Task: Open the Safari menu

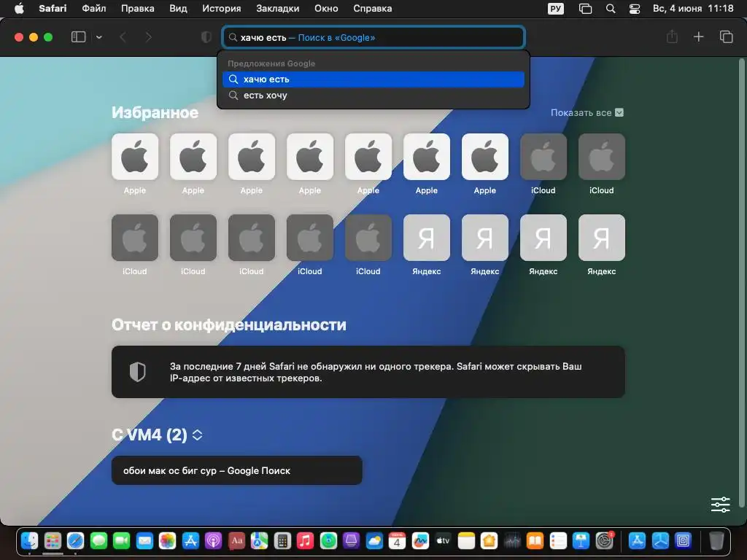Action: 53,9
